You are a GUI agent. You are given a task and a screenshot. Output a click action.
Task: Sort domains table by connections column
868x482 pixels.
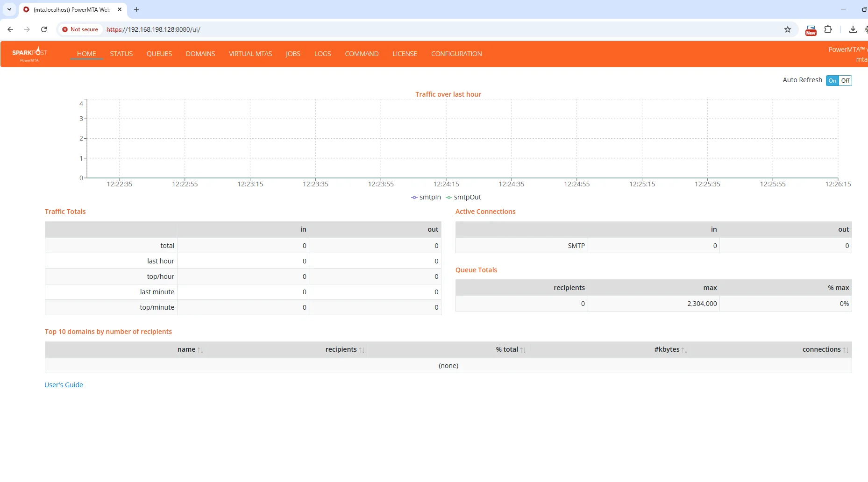pyautogui.click(x=825, y=349)
